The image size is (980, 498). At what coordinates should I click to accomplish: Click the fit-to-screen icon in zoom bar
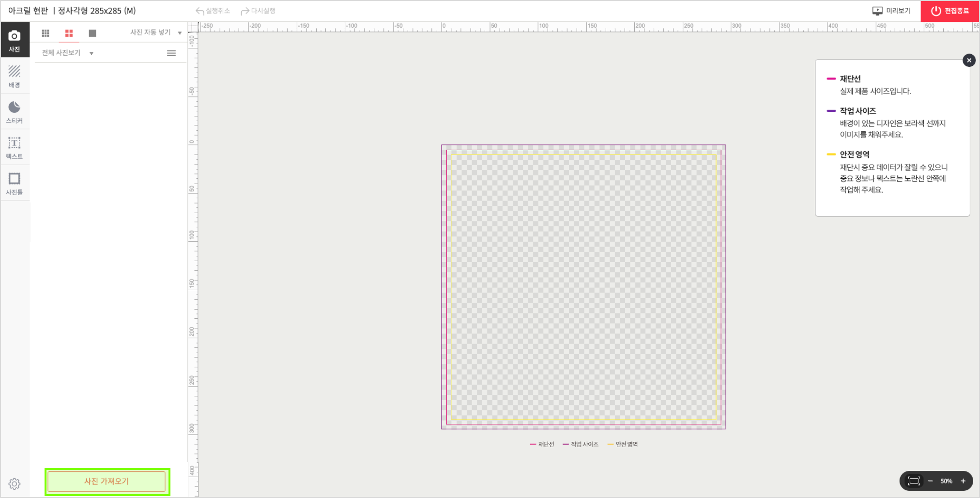914,481
